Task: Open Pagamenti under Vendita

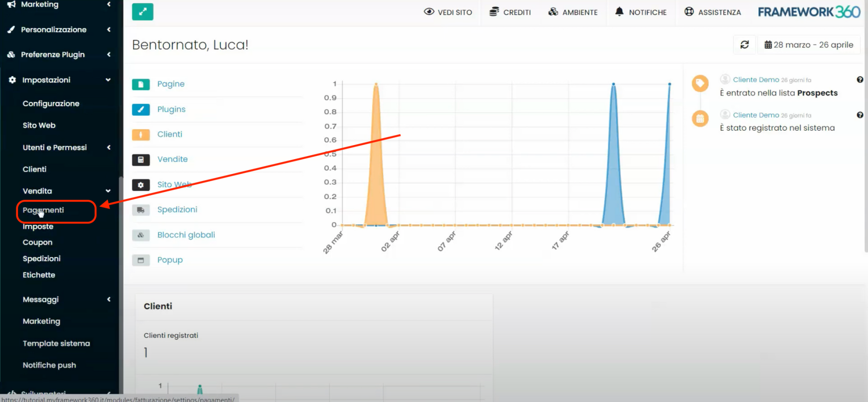Action: (x=43, y=210)
